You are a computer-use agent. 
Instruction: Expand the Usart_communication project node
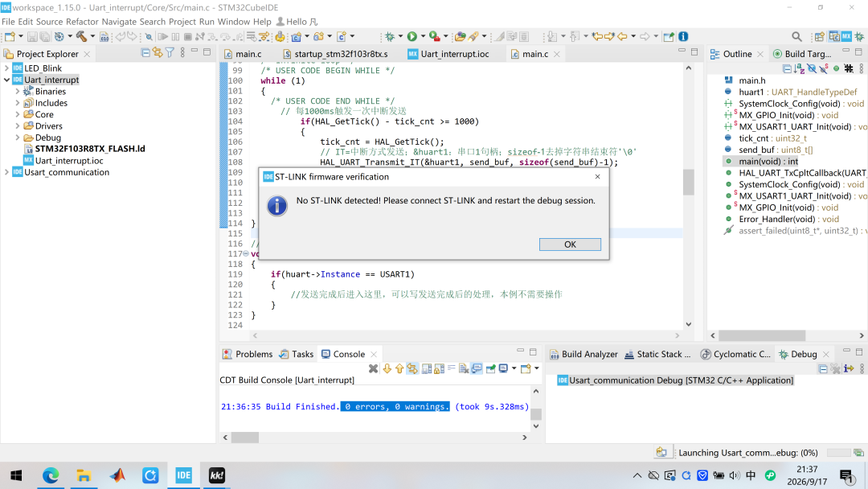(6, 172)
